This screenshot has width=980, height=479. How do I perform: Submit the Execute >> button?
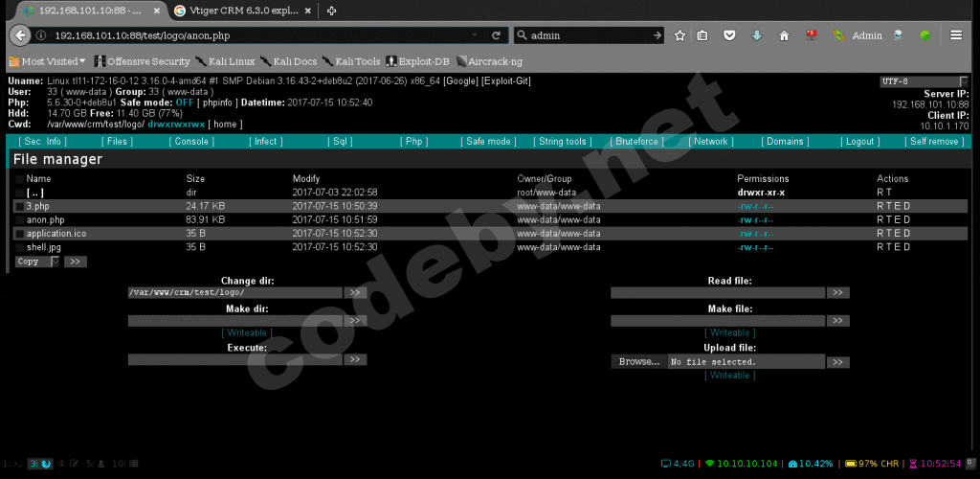355,359
